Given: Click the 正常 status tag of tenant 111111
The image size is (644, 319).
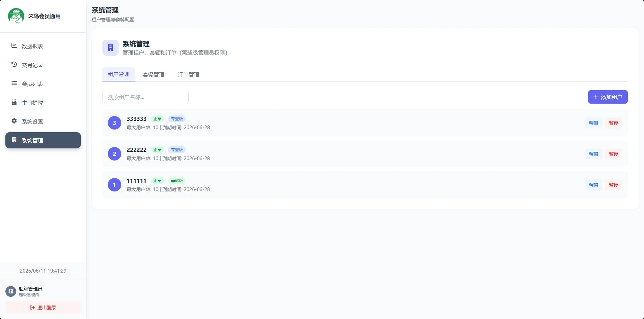Looking at the screenshot, I should pos(157,181).
